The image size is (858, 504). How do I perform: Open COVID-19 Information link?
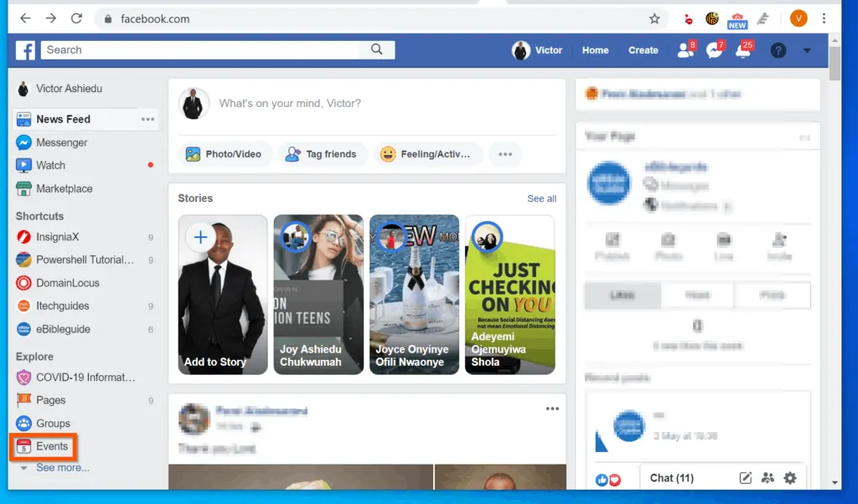point(85,378)
